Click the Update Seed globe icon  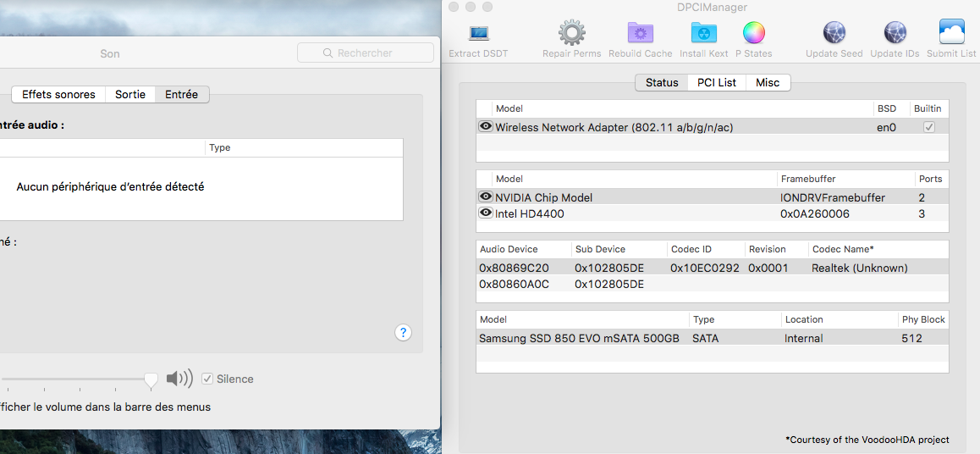[x=834, y=34]
